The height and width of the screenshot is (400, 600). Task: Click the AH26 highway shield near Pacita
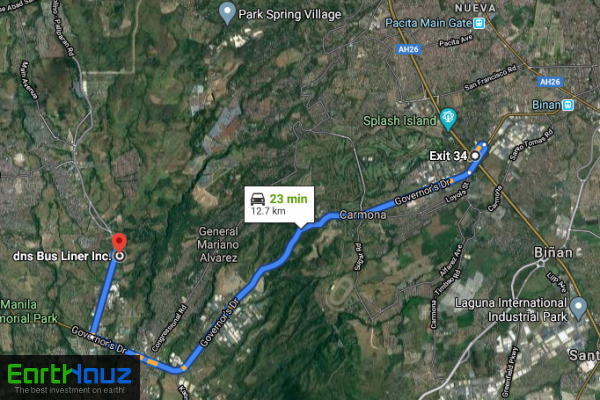pos(408,49)
